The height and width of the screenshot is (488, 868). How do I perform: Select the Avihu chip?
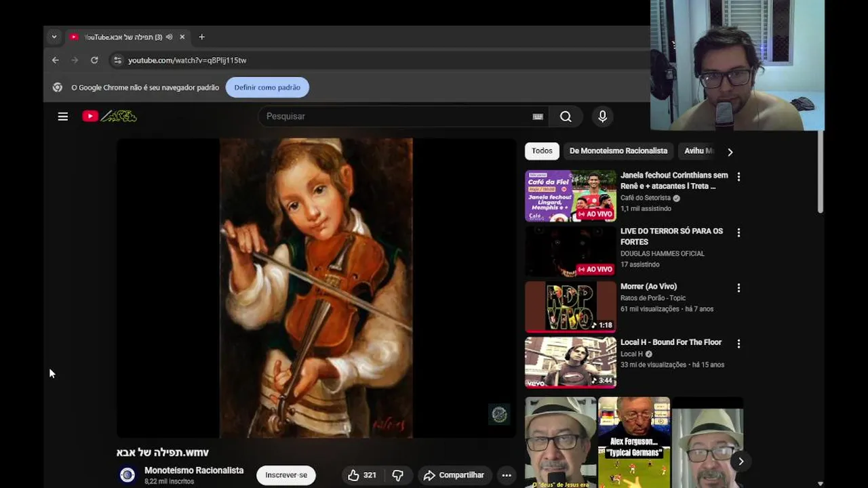698,151
